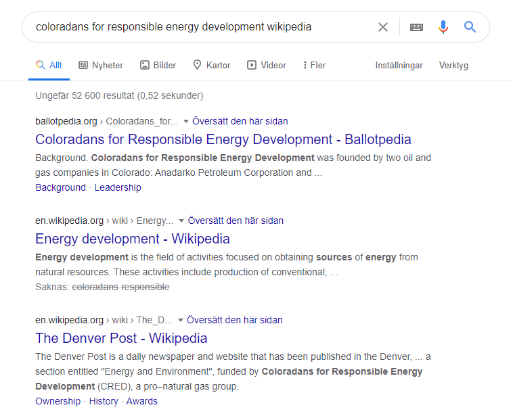Open the Bilder results tab
This screenshot has height=420, width=513.
(x=158, y=66)
